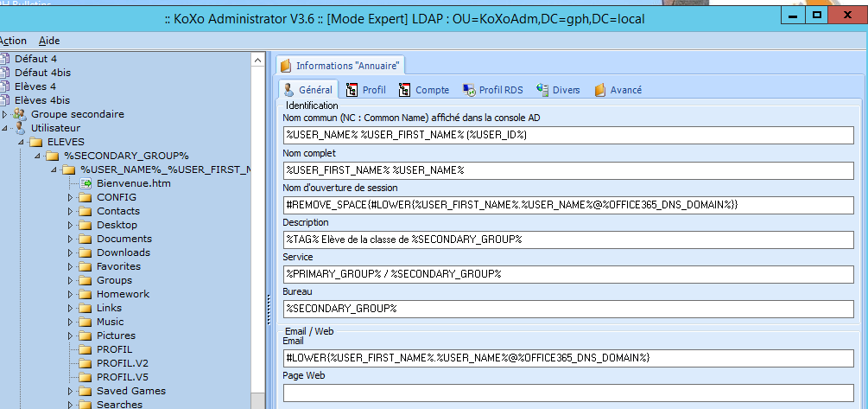The height and width of the screenshot is (409, 868).
Task: Click the Description input field
Action: (568, 240)
